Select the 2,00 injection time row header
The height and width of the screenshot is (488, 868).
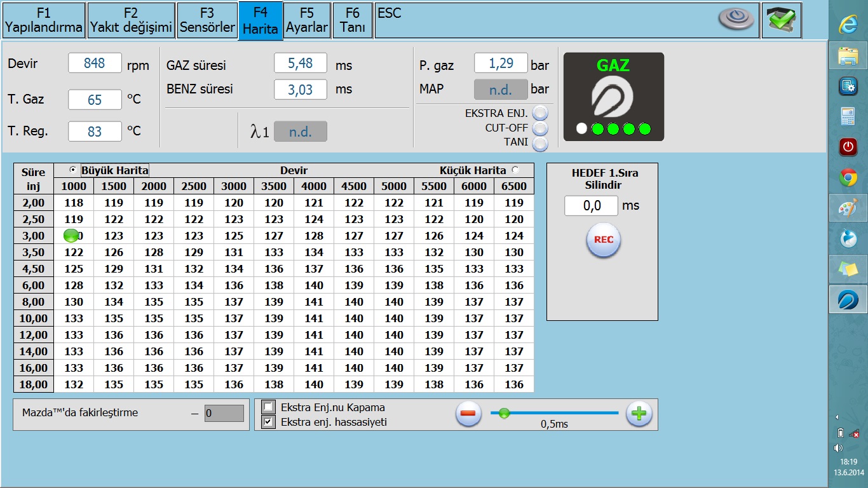coord(34,203)
